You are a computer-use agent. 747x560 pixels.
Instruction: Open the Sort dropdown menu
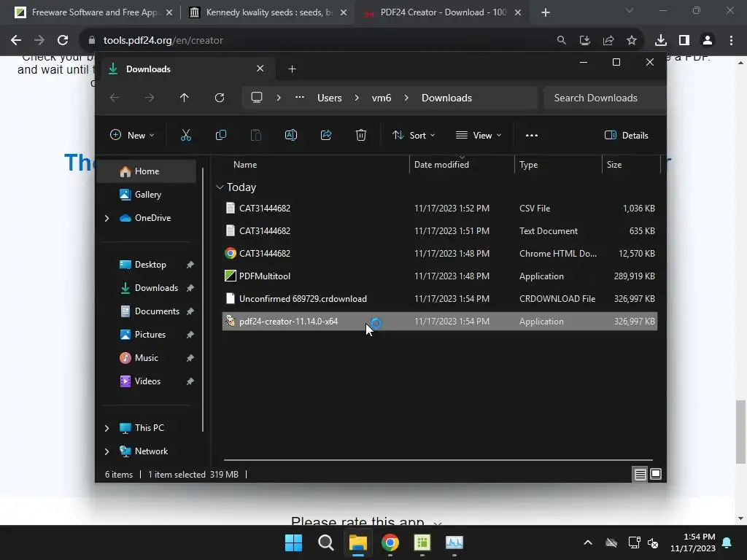coord(413,135)
